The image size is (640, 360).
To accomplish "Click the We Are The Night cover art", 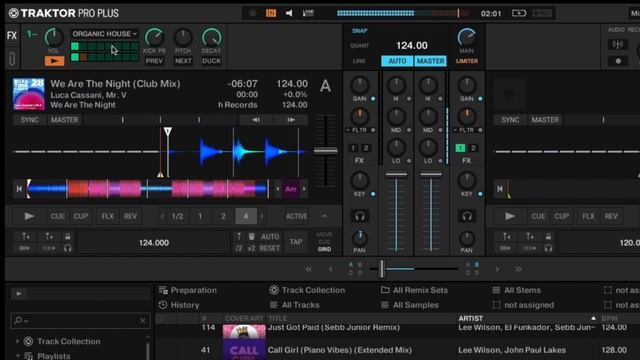I will click(29, 94).
